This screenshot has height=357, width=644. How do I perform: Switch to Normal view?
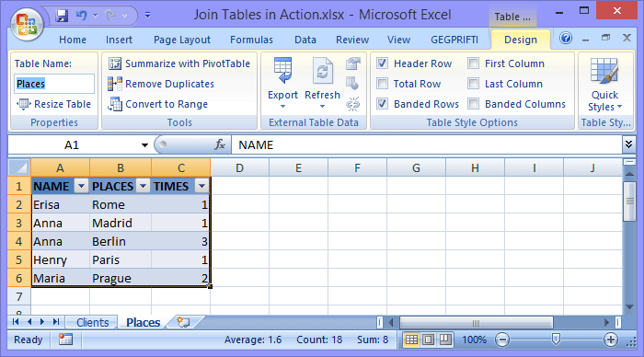[411, 340]
